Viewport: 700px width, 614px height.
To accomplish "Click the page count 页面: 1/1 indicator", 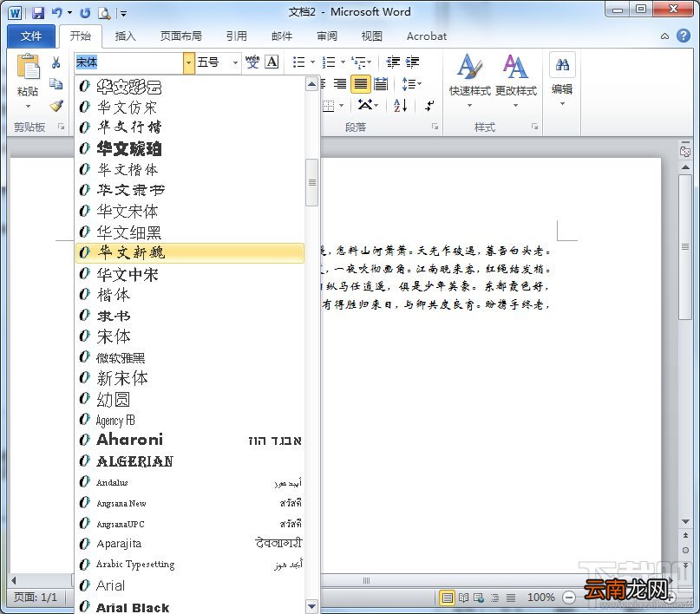I will coord(36,598).
